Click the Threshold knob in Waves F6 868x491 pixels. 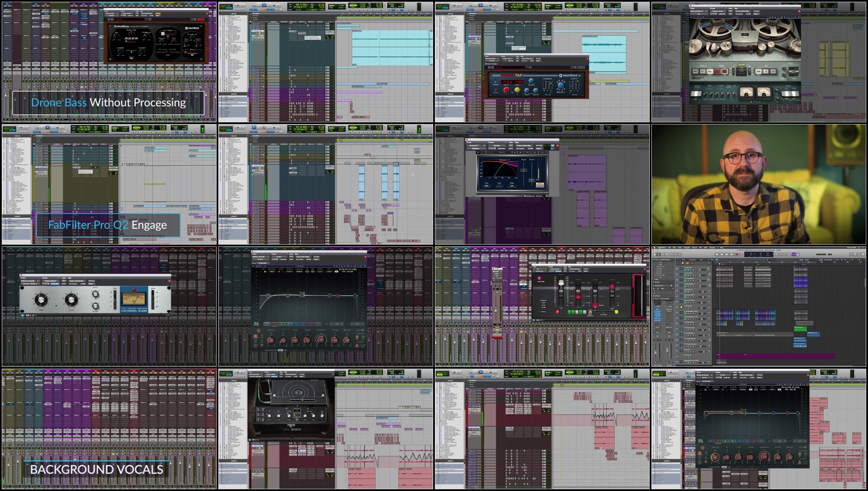point(321,339)
